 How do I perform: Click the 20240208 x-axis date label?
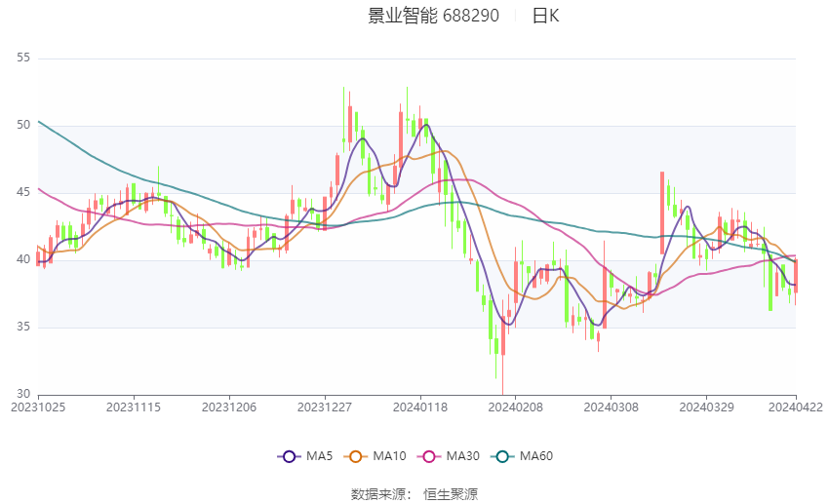pos(514,407)
